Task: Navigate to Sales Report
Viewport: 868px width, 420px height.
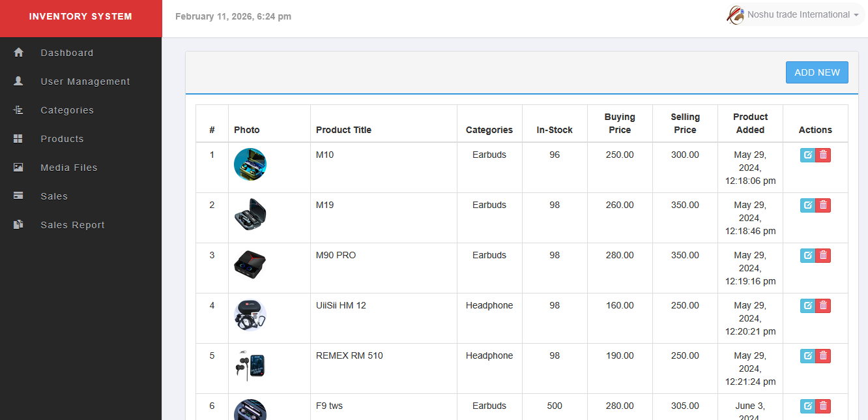Action: [72, 224]
